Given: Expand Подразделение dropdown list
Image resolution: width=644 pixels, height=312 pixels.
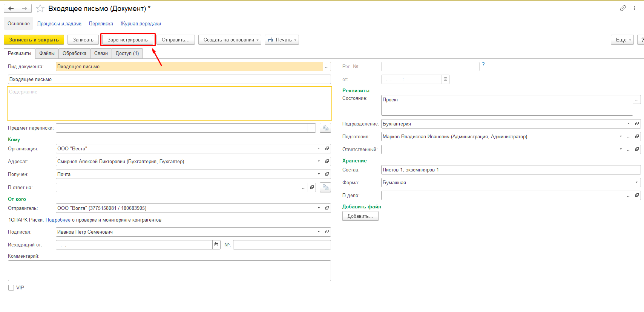Looking at the screenshot, I should pos(629,124).
